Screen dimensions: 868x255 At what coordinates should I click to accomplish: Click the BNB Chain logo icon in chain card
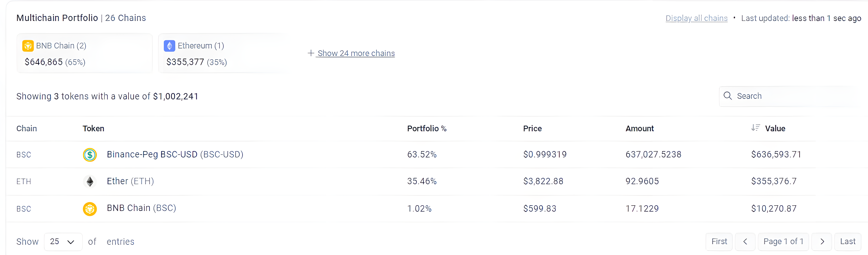[x=28, y=45]
